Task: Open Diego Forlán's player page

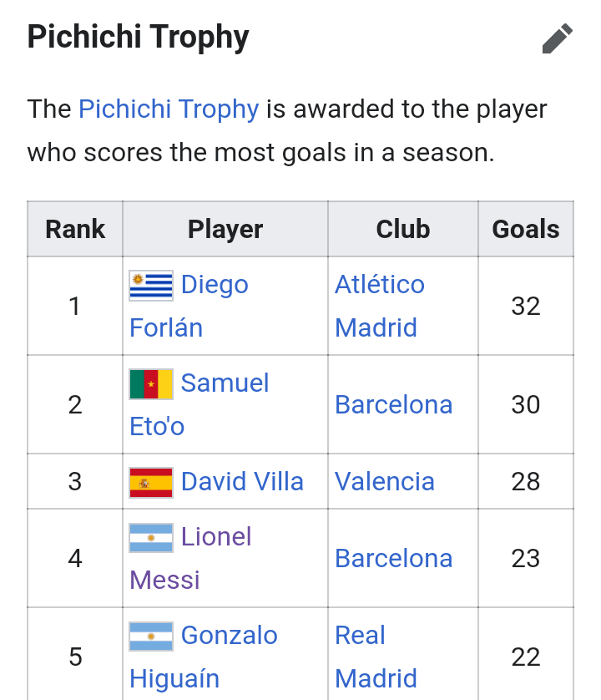Action: coord(189,307)
